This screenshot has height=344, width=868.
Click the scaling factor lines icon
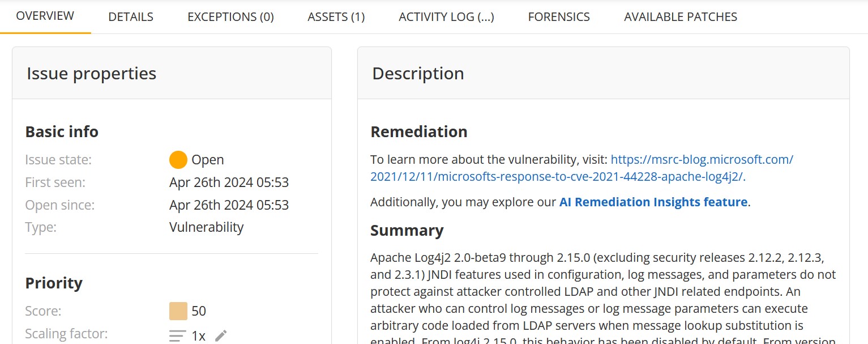pyautogui.click(x=177, y=335)
